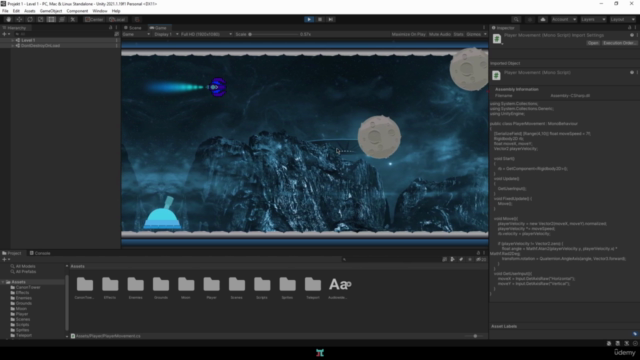
Task: Open the Component menu
Action: 77,11
